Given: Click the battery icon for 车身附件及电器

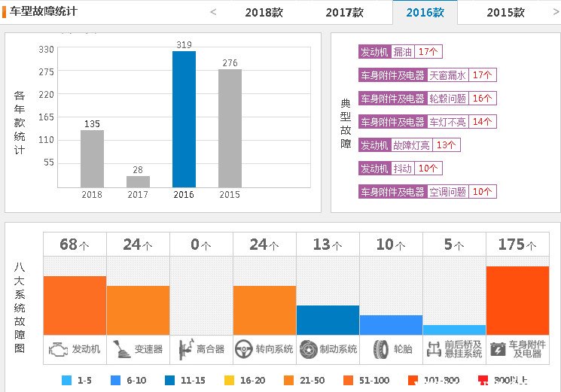Looking at the screenshot, I should 498,349.
